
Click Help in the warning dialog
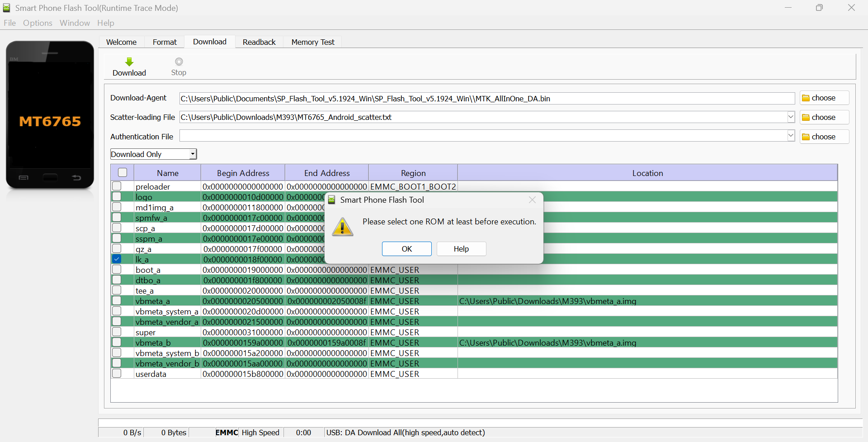click(x=461, y=249)
